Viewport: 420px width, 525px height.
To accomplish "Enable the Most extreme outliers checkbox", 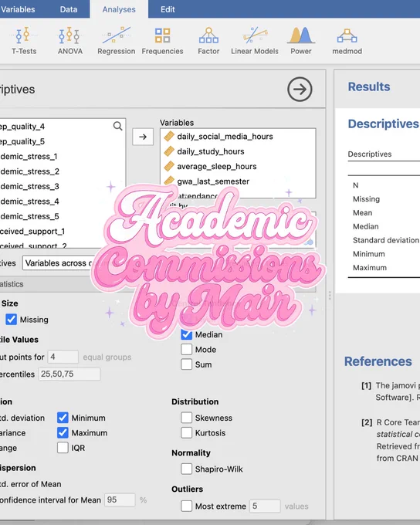I will [187, 506].
